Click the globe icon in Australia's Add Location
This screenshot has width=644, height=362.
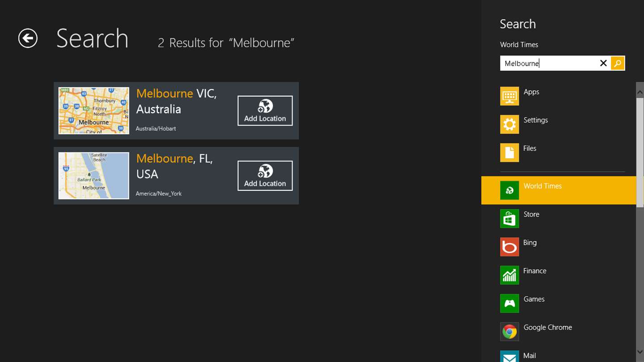(265, 106)
